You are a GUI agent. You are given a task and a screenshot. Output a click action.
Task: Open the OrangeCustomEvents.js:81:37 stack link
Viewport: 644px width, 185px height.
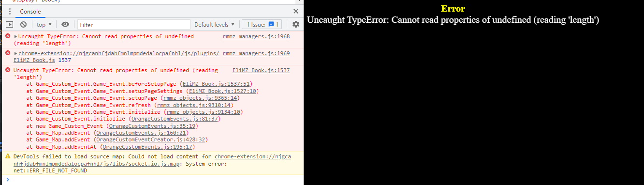[174, 119]
